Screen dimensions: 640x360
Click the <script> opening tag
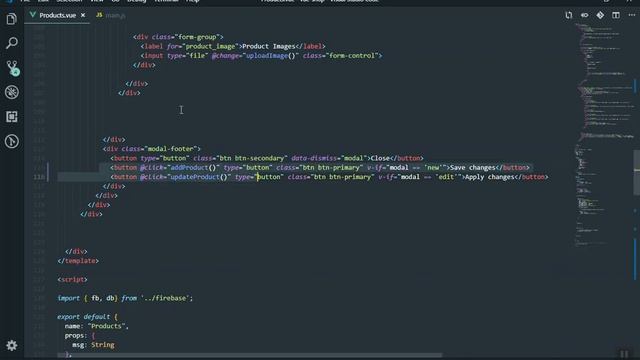pos(73,280)
